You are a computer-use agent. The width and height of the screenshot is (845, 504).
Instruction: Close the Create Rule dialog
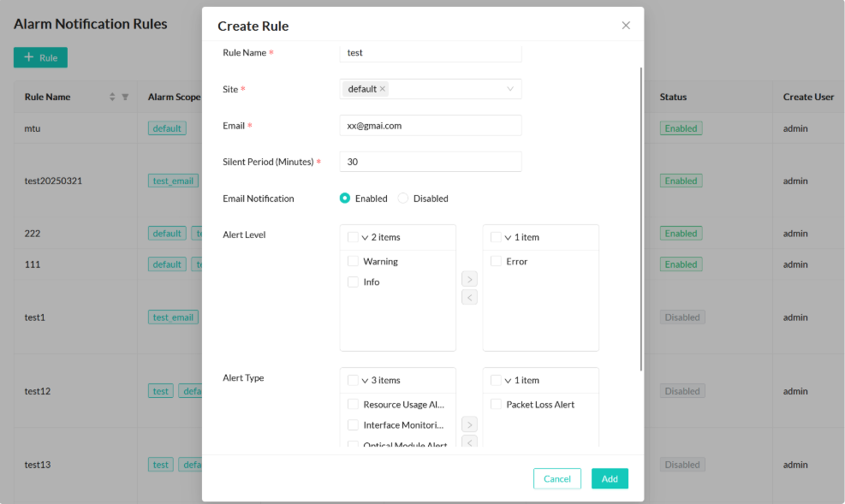pyautogui.click(x=626, y=26)
